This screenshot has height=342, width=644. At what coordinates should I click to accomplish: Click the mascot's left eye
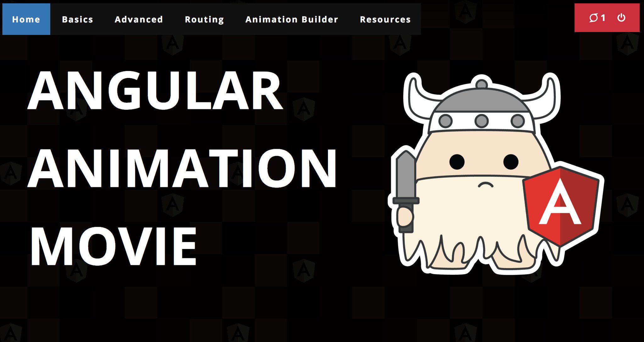tap(457, 162)
